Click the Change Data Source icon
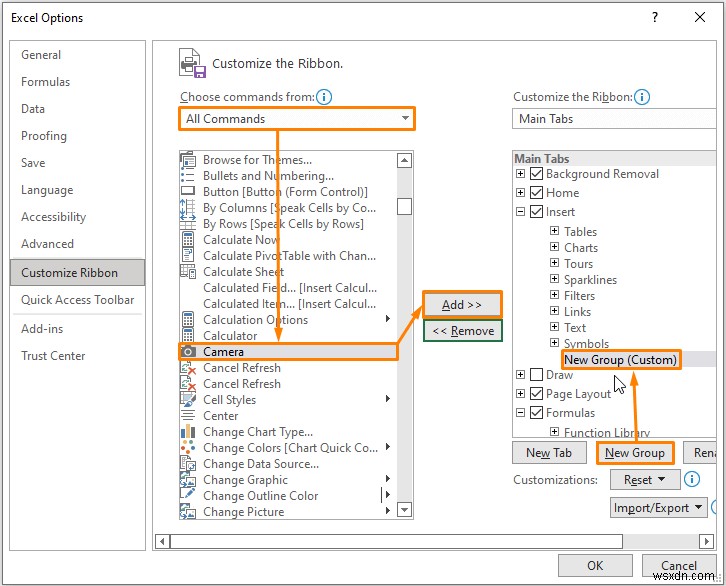The height and width of the screenshot is (586, 726). click(x=188, y=463)
